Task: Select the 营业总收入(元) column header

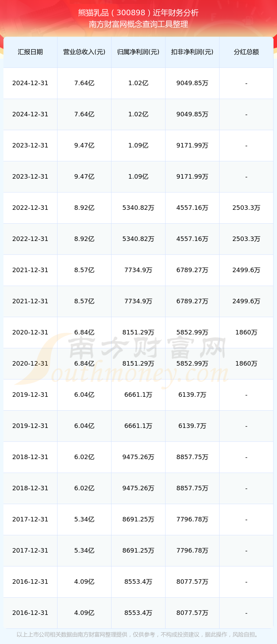Action: coord(84,52)
